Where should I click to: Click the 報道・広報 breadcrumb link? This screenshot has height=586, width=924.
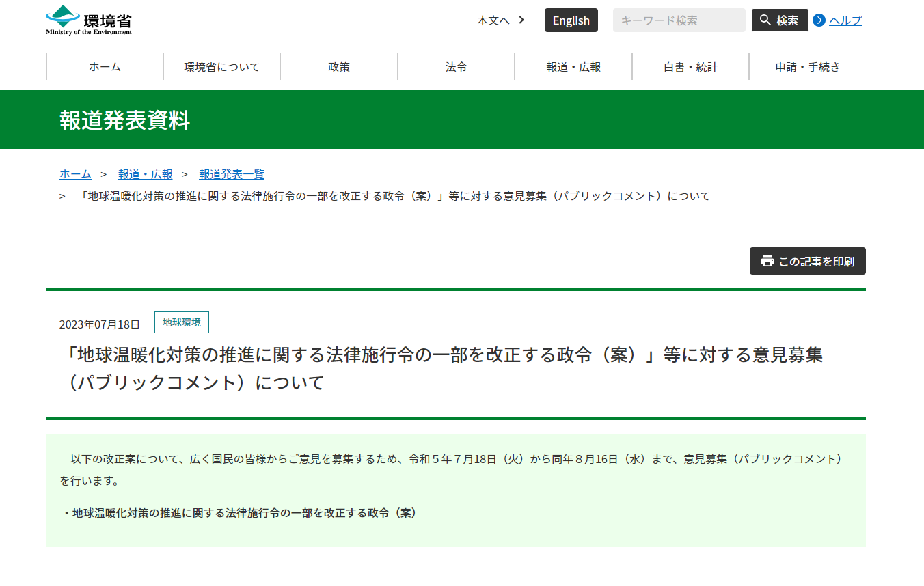[146, 174]
